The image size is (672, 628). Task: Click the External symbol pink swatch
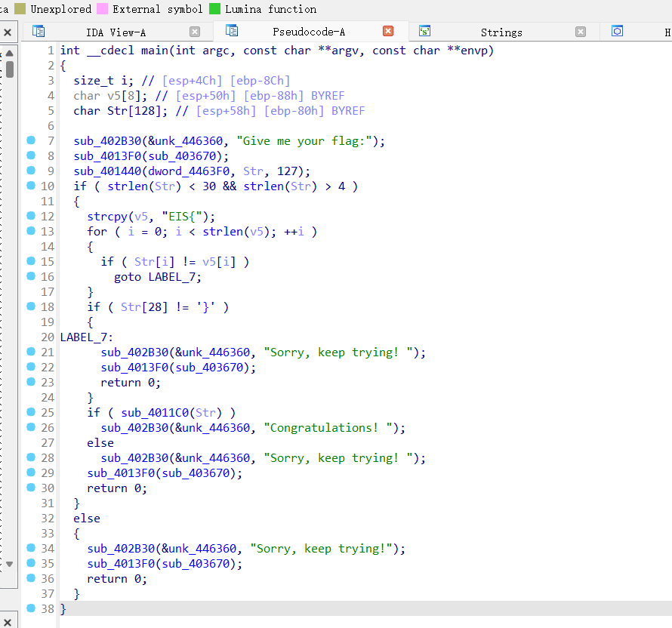coord(102,8)
